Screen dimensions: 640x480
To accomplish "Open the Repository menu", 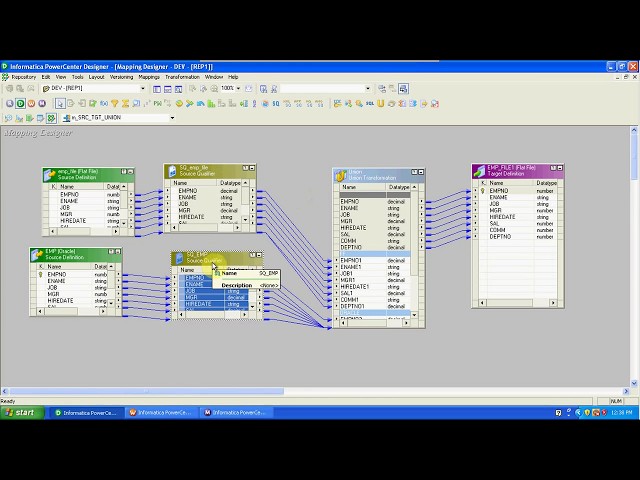I will pos(24,77).
